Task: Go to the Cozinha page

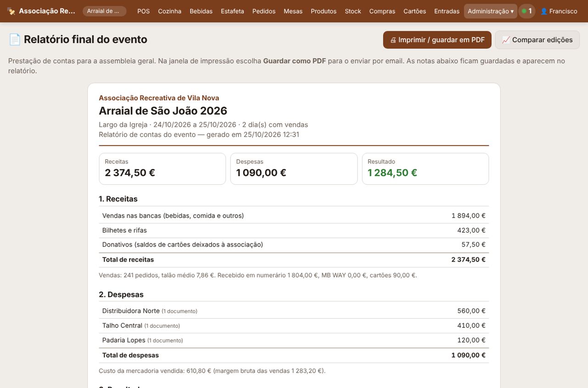Action: (170, 11)
